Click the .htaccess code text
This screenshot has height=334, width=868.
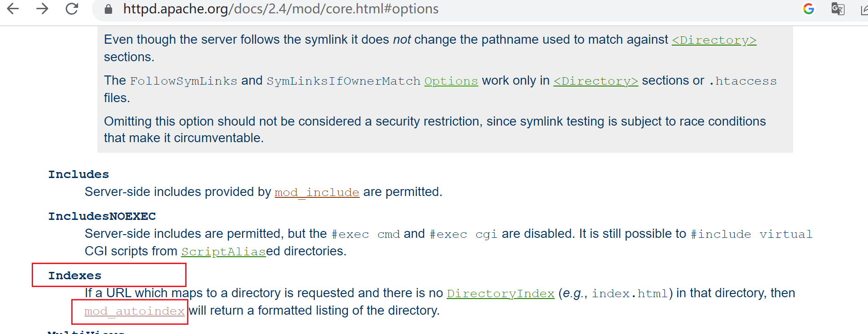pyautogui.click(x=743, y=81)
